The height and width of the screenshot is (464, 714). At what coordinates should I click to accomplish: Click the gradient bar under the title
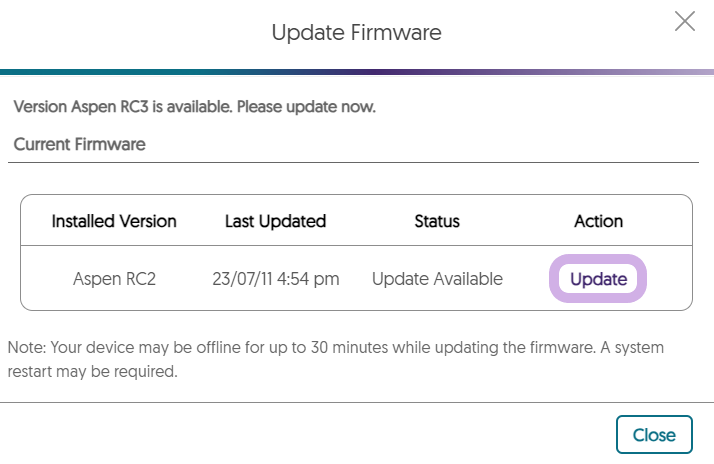pyautogui.click(x=356, y=72)
